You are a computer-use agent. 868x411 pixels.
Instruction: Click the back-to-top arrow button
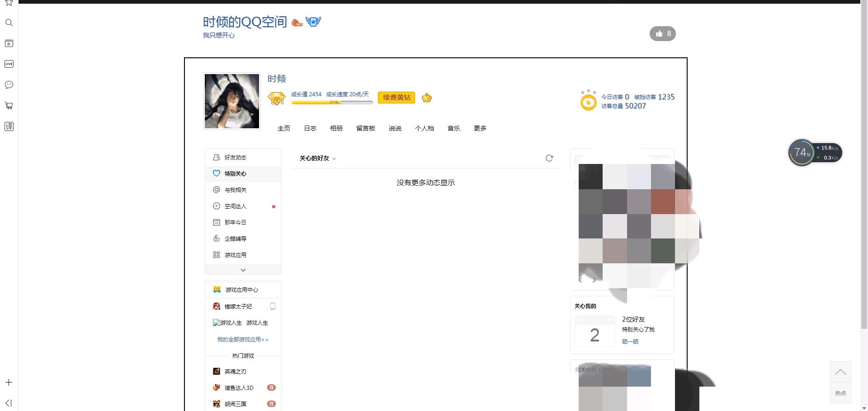tap(840, 372)
